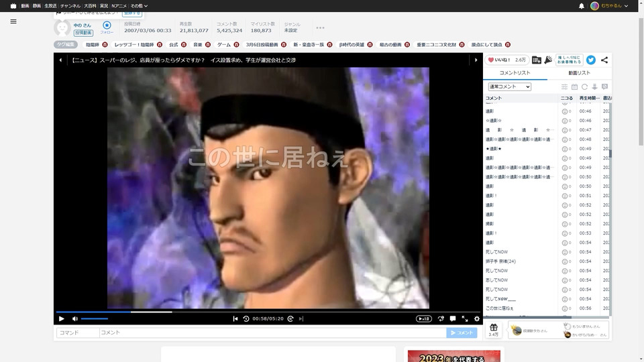Screen dimensions: 644x362
Task: Change playback speed x1.0
Action: 423,318
